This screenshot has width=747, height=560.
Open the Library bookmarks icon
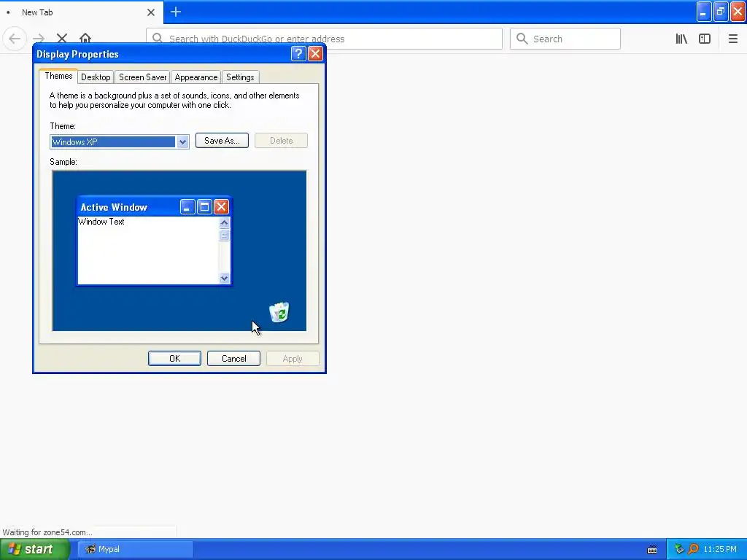pos(681,39)
